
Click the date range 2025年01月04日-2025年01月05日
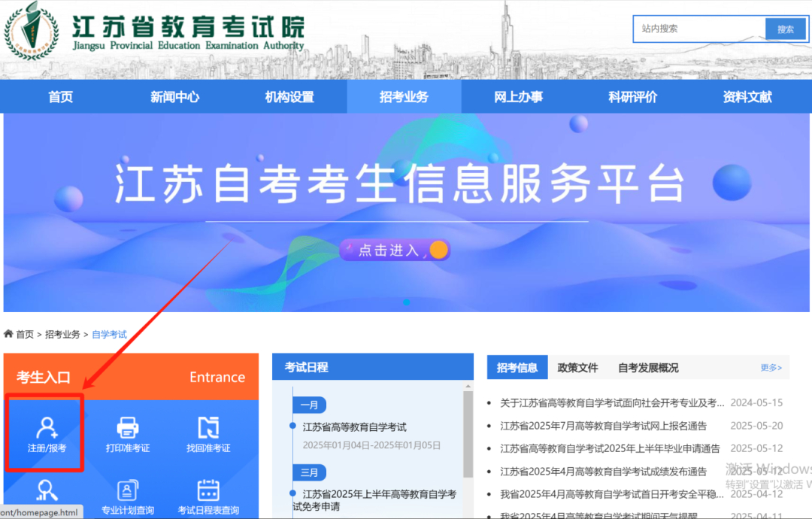pos(371,445)
